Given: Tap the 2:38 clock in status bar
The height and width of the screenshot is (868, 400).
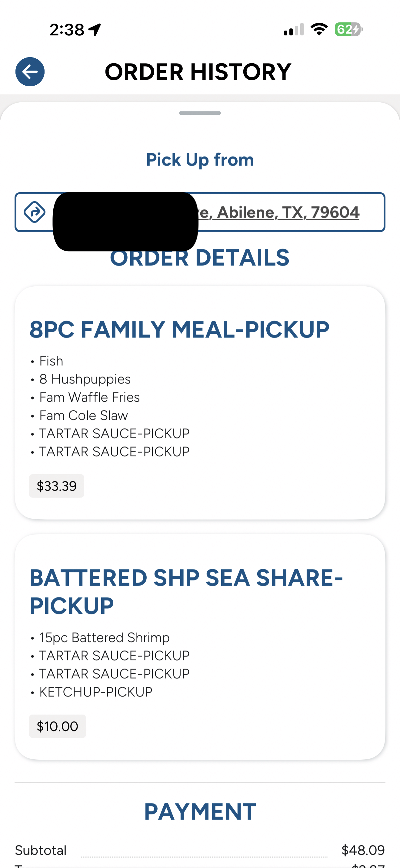Looking at the screenshot, I should pyautogui.click(x=67, y=30).
